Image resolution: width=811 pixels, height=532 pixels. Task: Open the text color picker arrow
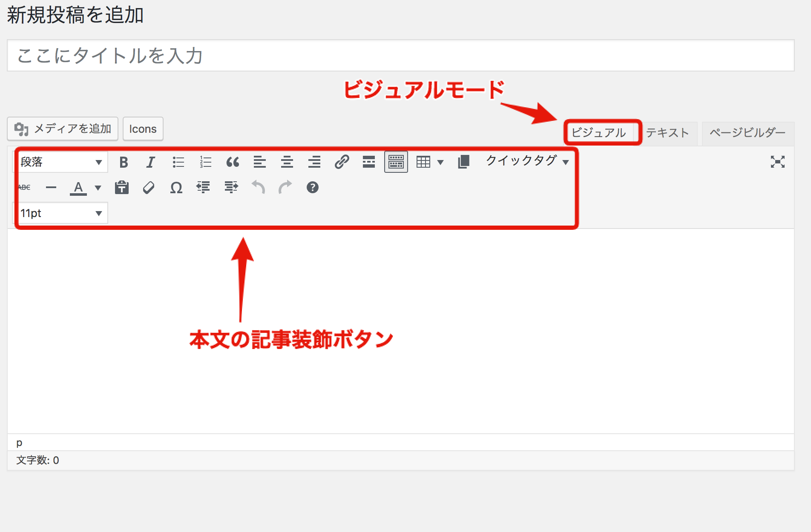point(98,188)
